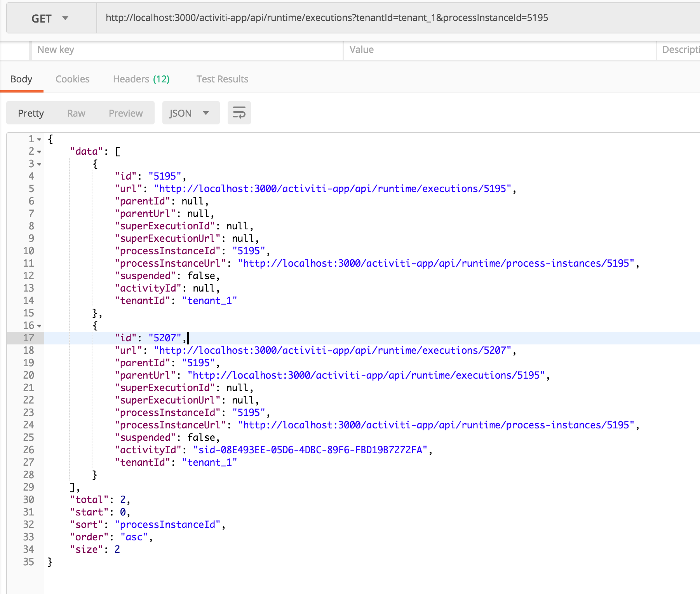Viewport: 700px width, 594px height.
Task: Click the Description column field
Action: (x=679, y=50)
